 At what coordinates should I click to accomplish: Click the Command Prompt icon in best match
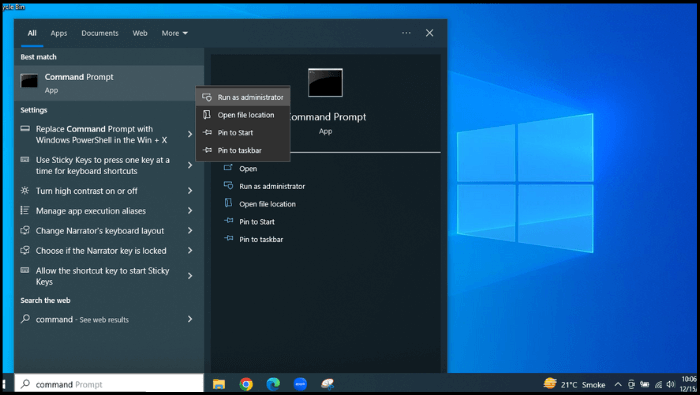tap(29, 81)
